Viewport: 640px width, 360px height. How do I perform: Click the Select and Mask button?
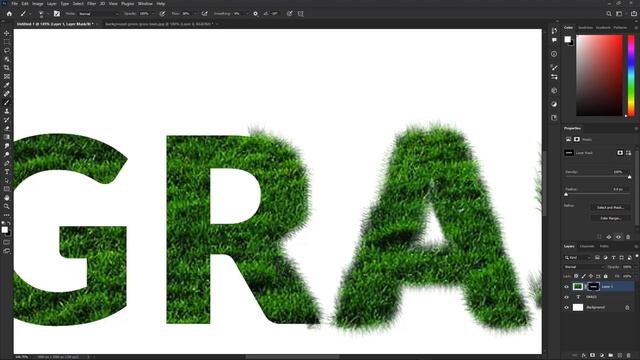(x=611, y=208)
